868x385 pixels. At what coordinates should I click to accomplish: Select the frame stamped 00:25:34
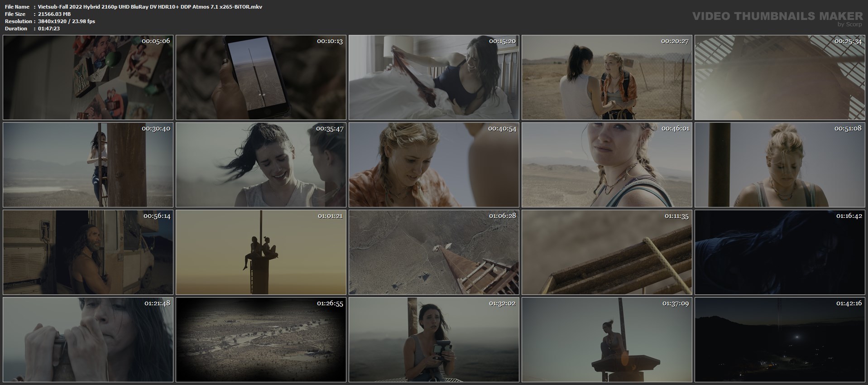click(780, 77)
